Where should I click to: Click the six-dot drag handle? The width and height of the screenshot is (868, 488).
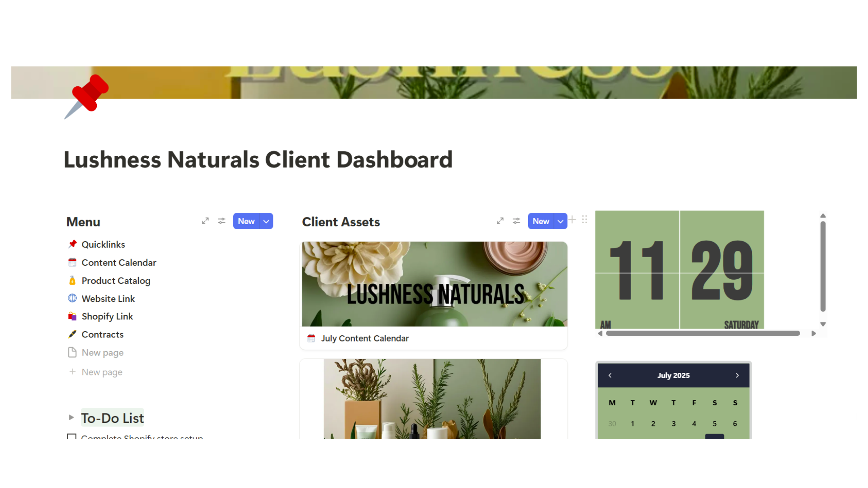pyautogui.click(x=585, y=220)
